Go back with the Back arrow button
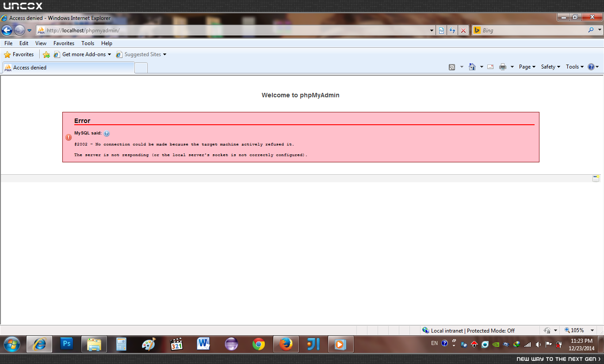Screen dimensions: 604x364 click(x=7, y=30)
